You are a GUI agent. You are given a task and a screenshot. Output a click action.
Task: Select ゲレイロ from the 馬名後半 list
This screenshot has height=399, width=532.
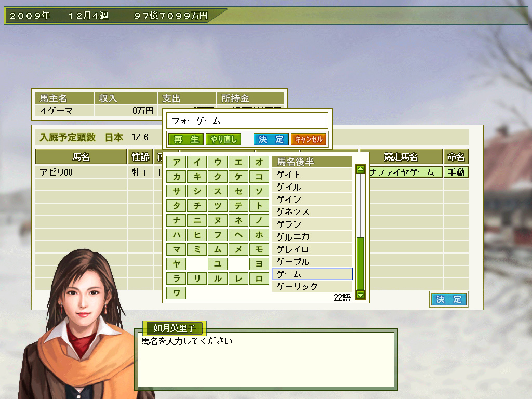(312, 249)
